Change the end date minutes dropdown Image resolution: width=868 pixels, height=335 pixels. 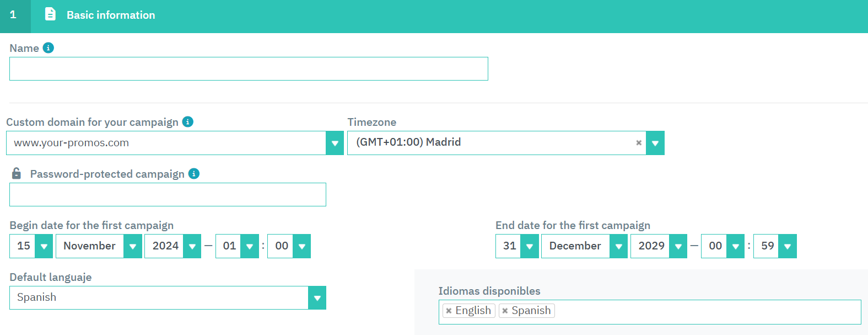[x=787, y=247]
